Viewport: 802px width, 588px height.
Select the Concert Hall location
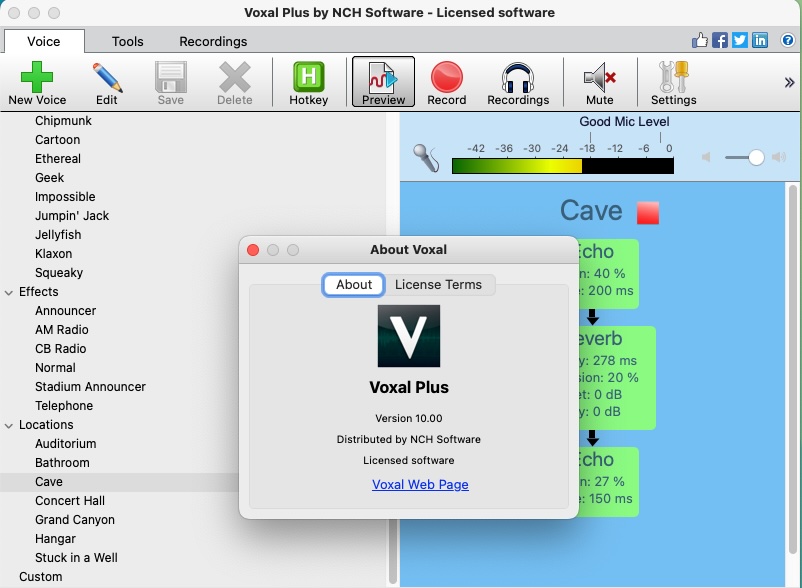coord(70,501)
